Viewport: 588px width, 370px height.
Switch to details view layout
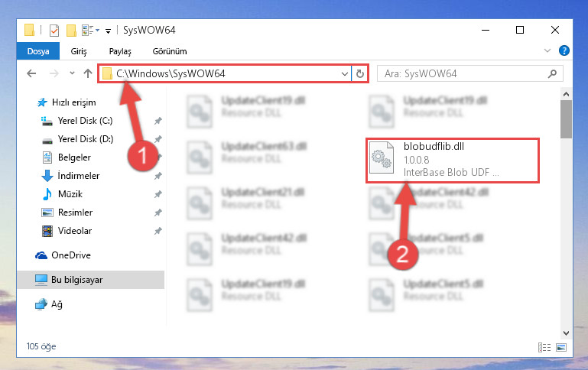coord(544,347)
